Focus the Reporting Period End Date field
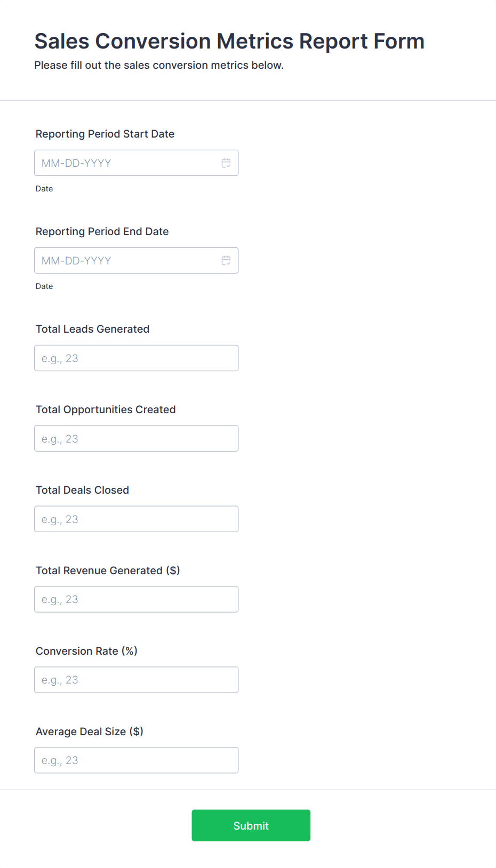Image resolution: width=496 pixels, height=868 pixels. coord(136,261)
